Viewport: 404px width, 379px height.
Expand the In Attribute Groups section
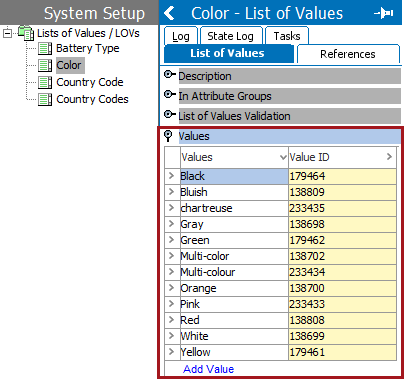click(169, 95)
